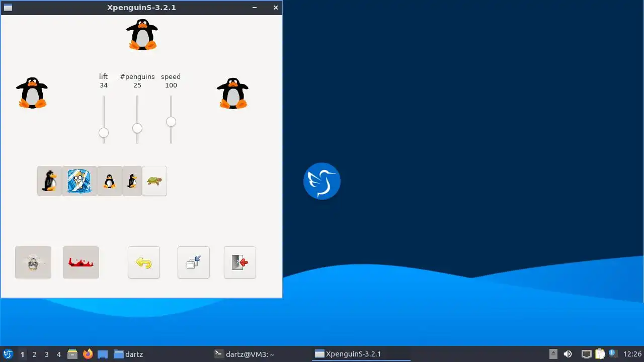Switch to workspace 3
Viewport: 644px width, 362px height.
[47, 354]
